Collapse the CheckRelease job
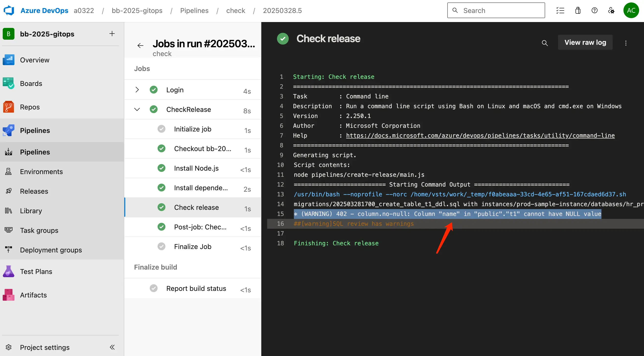 [137, 109]
